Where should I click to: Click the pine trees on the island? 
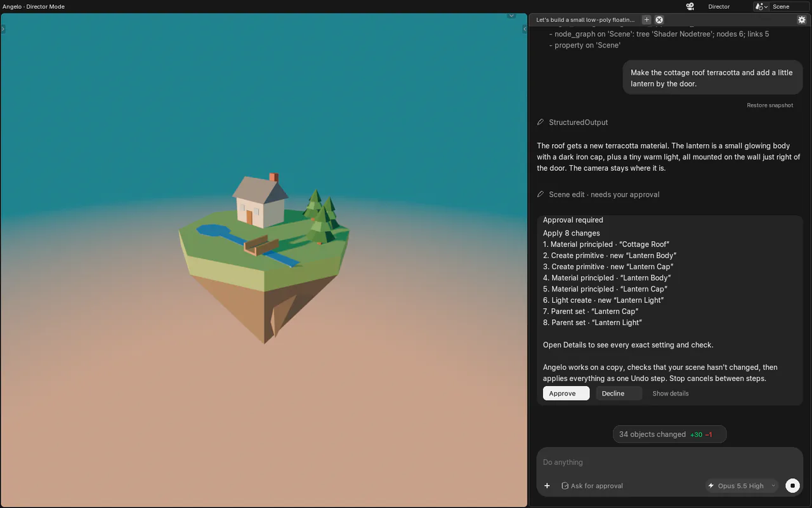(322, 216)
